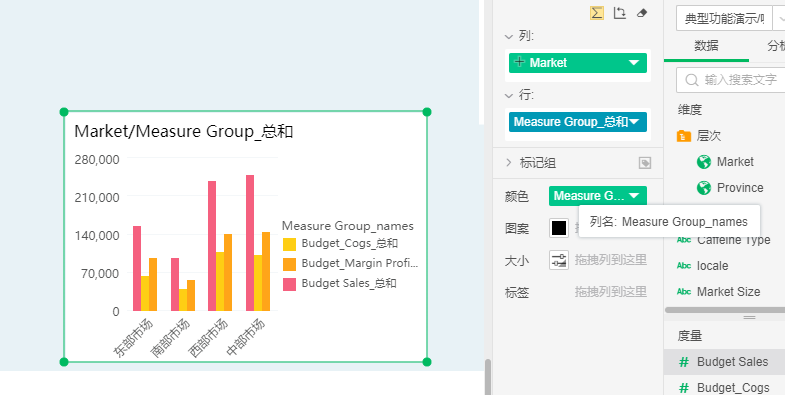Click the 标签 drop area 拖拽列到这里
Image resolution: width=785 pixels, height=395 pixels.
tap(611, 292)
